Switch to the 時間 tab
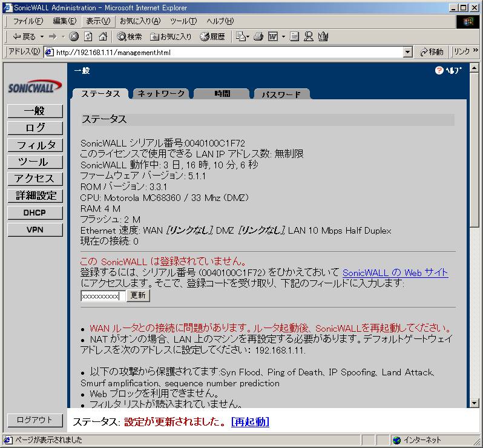 [x=222, y=94]
